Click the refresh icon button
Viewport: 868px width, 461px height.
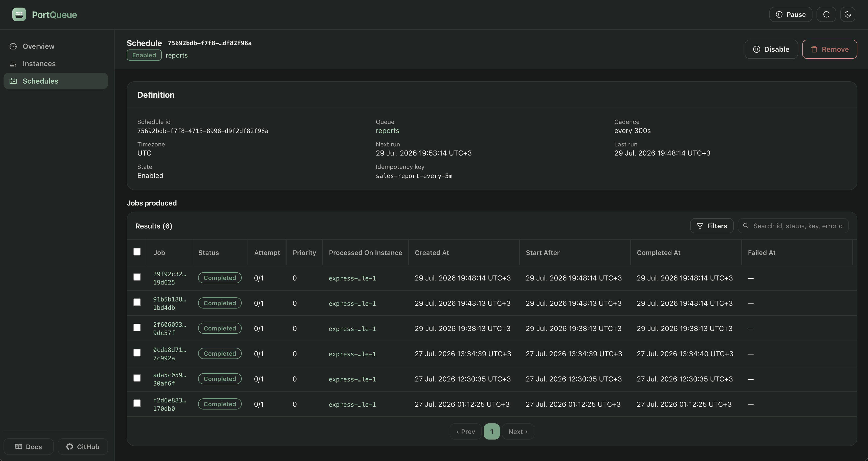pos(826,14)
